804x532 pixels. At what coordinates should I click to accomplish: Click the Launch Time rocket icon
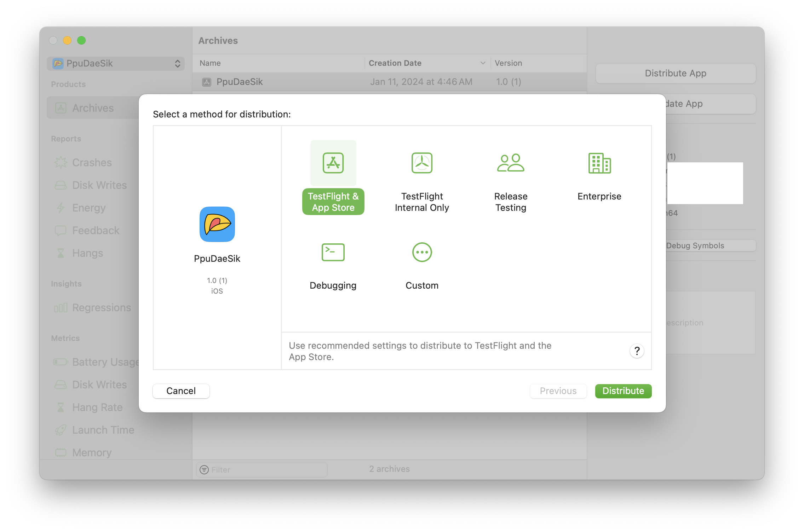pos(61,430)
